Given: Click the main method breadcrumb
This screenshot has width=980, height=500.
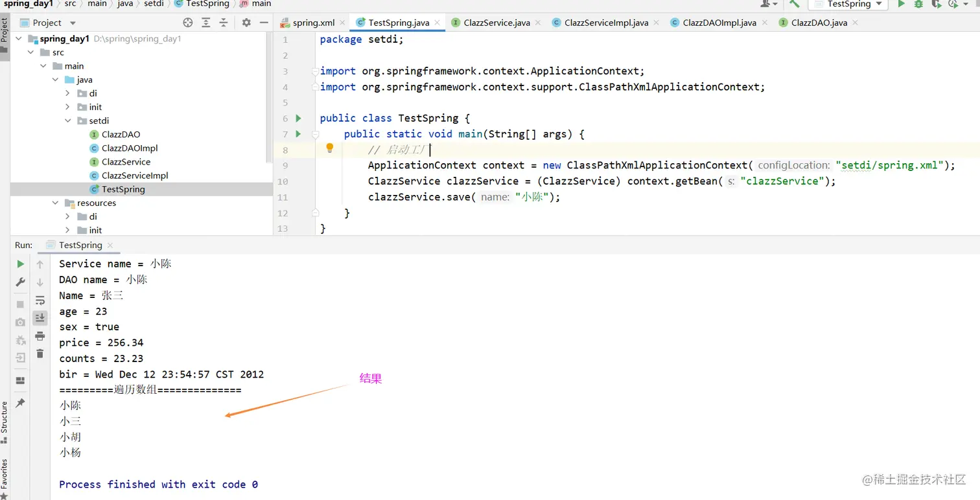Looking at the screenshot, I should pos(255,4).
